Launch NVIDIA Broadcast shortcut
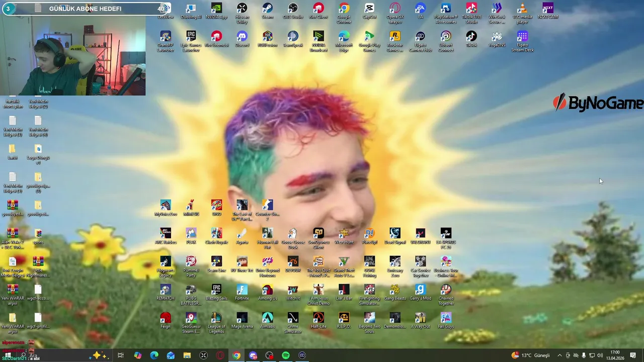The image size is (644, 362). (318, 42)
